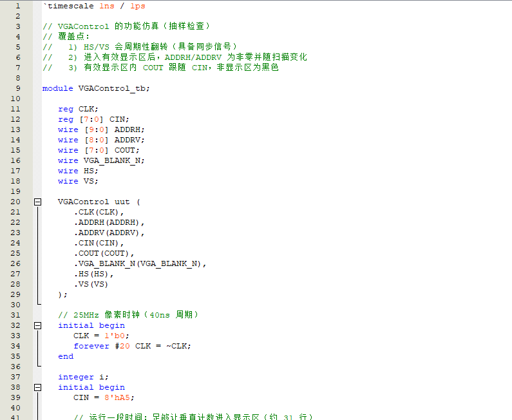Click the '.CLK(CLK),' port connection

pyautogui.click(x=99, y=213)
